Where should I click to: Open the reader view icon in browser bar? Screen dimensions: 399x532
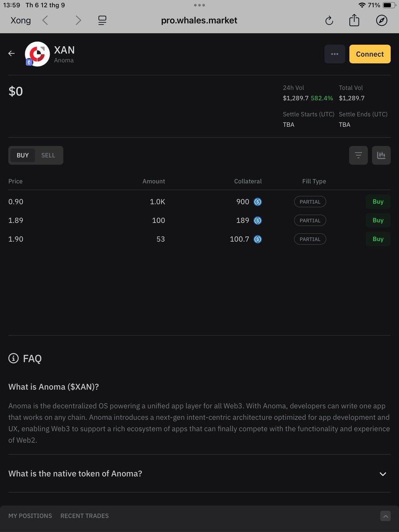pos(102,20)
